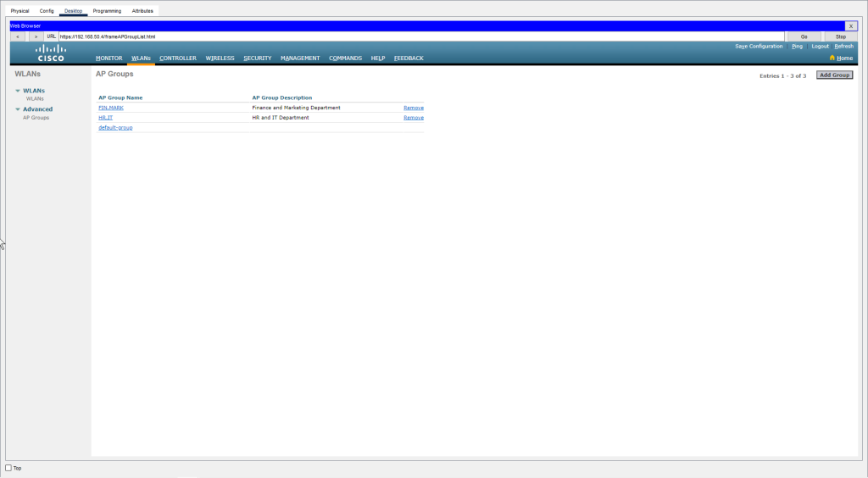Image resolution: width=868 pixels, height=478 pixels.
Task: Open the FIN.MARK AP group link
Action: pos(111,108)
